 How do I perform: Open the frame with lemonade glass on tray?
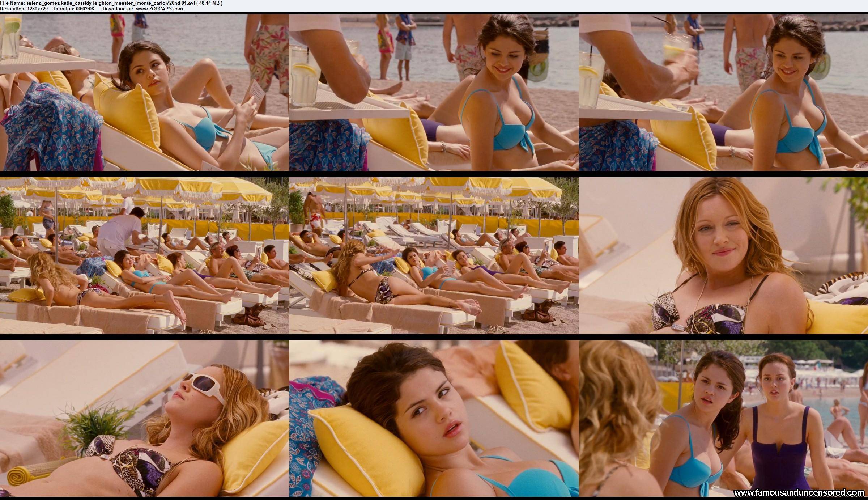tap(434, 93)
